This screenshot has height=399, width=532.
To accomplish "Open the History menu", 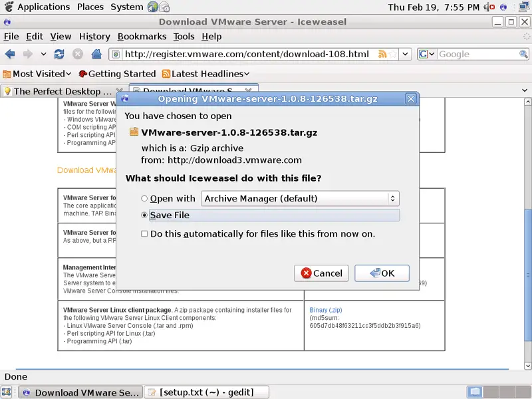I will 94,37.
